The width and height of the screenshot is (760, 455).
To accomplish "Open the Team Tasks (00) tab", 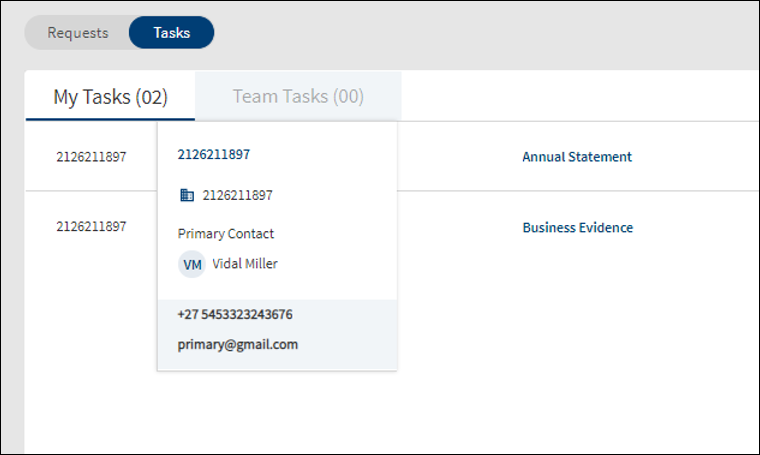I will pos(298,96).
